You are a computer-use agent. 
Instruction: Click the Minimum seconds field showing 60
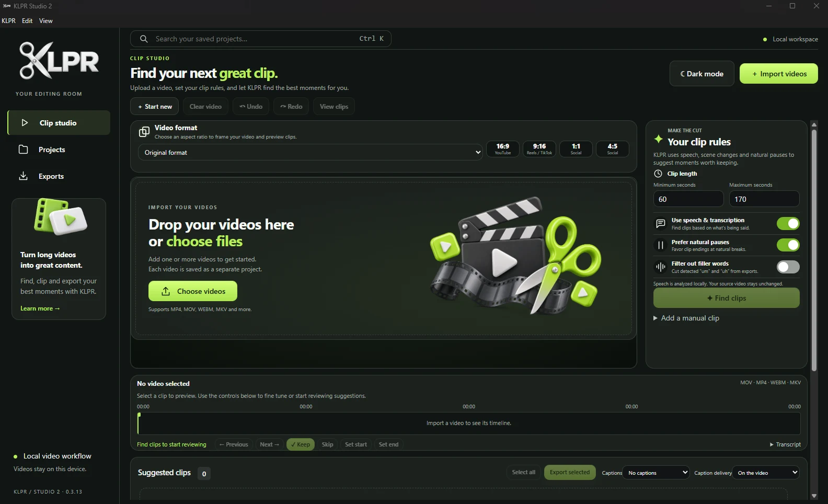coord(688,199)
